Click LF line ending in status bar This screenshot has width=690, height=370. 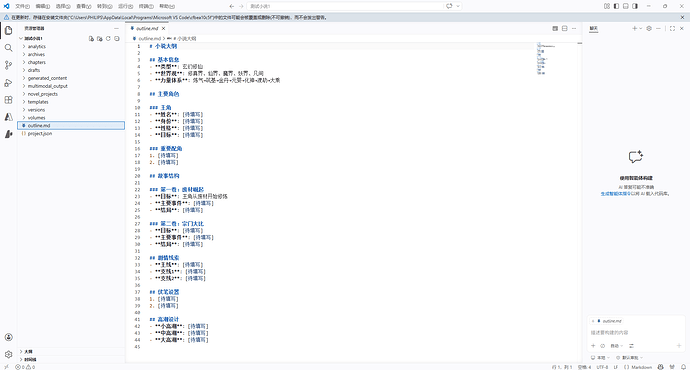coord(616,367)
